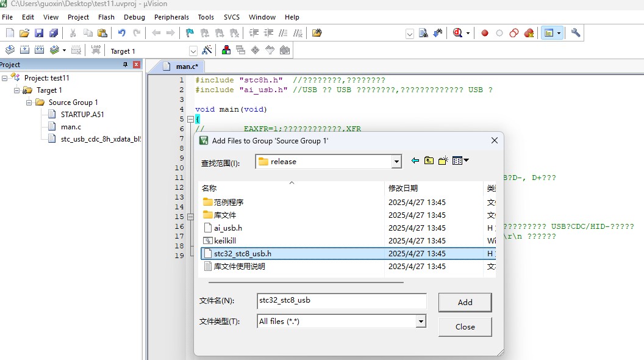644x360 pixels.
Task: Open the Peripherals menu
Action: point(171,17)
